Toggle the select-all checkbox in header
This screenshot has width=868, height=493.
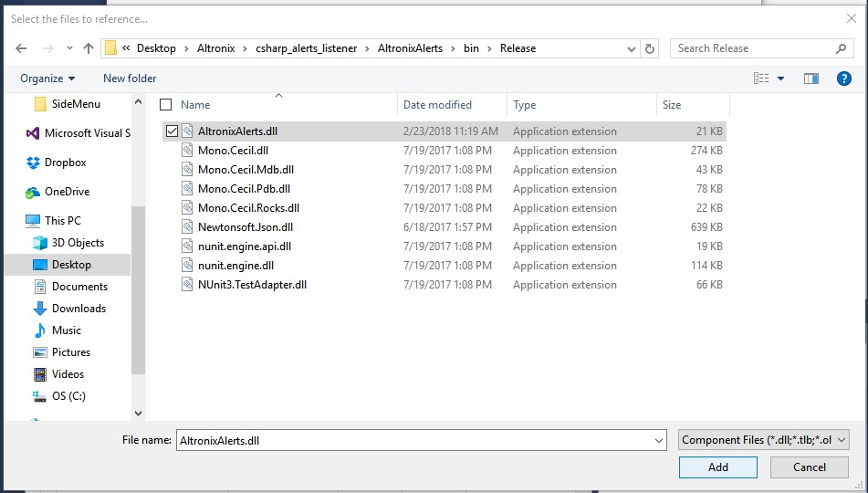165,104
